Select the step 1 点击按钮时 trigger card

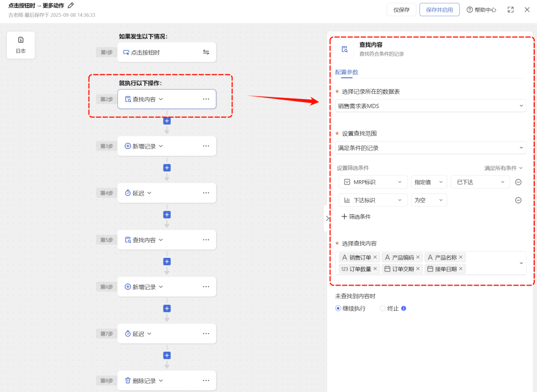167,52
